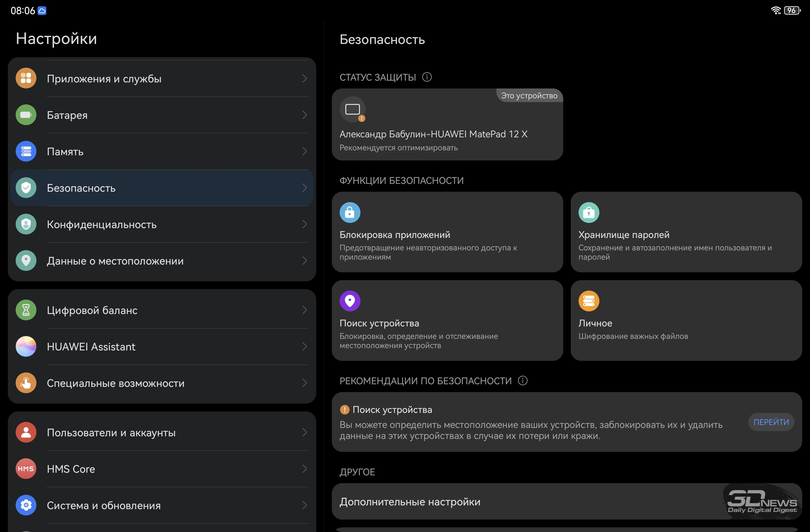This screenshot has width=810, height=532.
Task: Open Данные о местоположении settings item
Action: pos(162,261)
